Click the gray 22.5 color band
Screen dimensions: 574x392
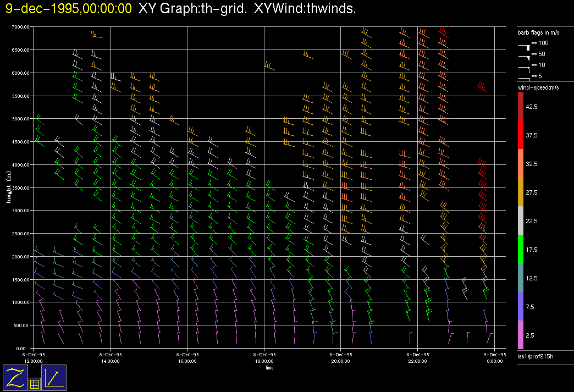pyautogui.click(x=521, y=220)
